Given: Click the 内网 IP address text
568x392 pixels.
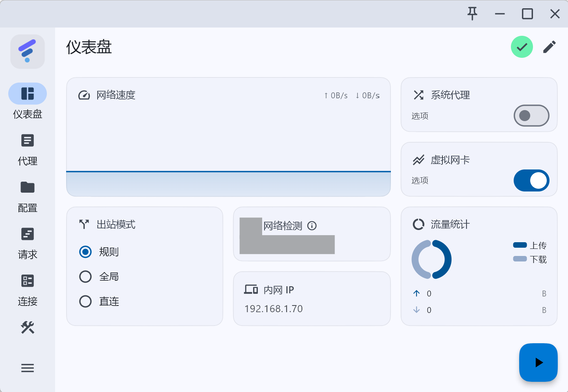Looking at the screenshot, I should [273, 309].
